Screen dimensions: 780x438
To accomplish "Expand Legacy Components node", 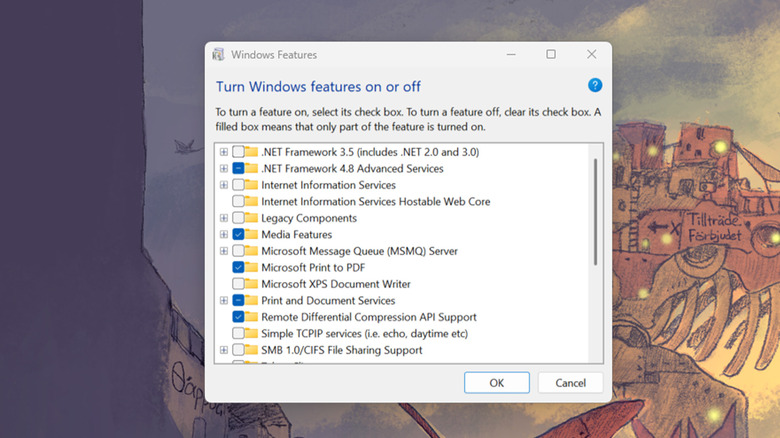I will [224, 218].
